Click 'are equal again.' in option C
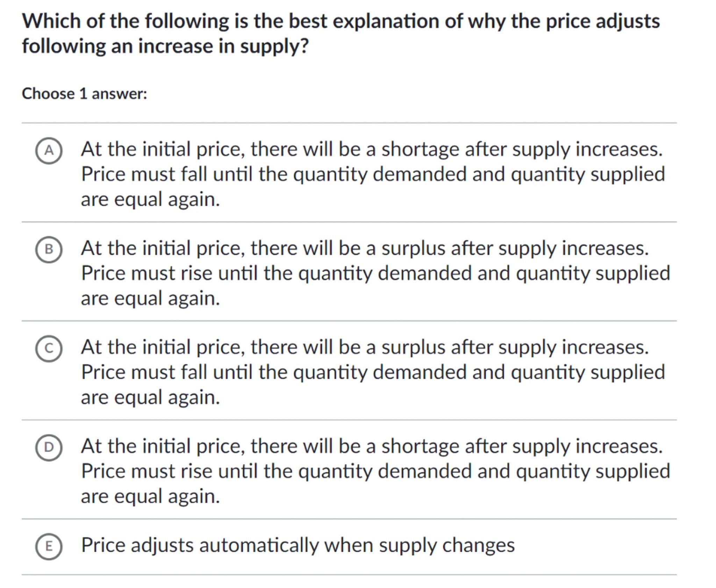Viewport: 716px width, 588px height. [150, 397]
